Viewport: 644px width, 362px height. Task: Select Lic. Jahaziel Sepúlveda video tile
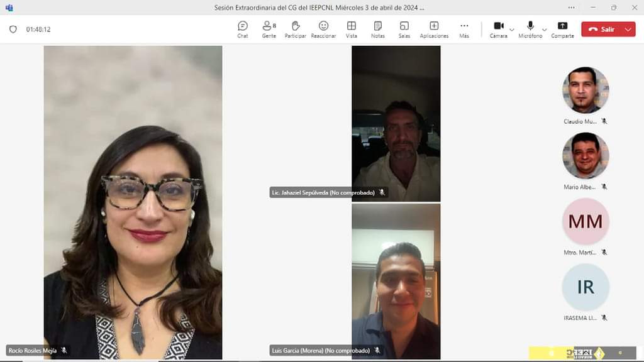tap(396, 124)
